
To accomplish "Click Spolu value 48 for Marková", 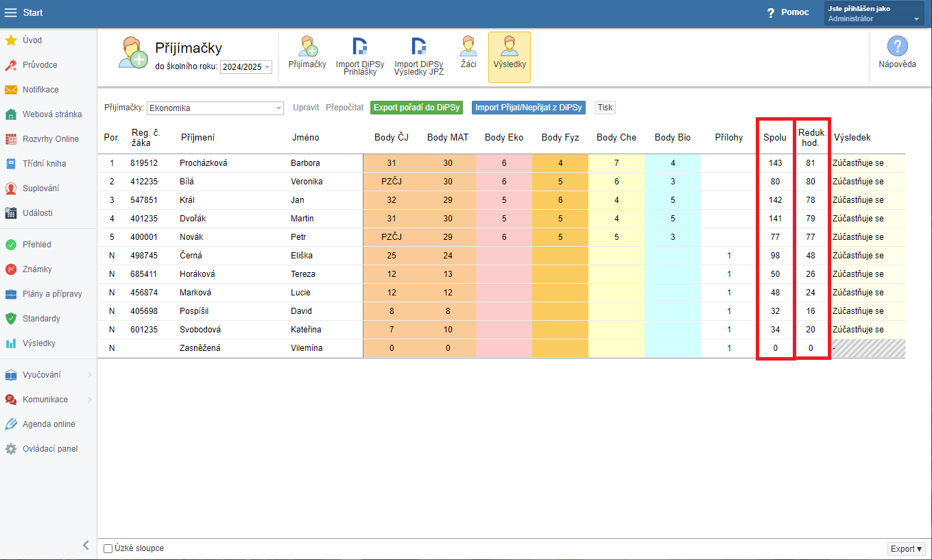I will pyautogui.click(x=776, y=293).
